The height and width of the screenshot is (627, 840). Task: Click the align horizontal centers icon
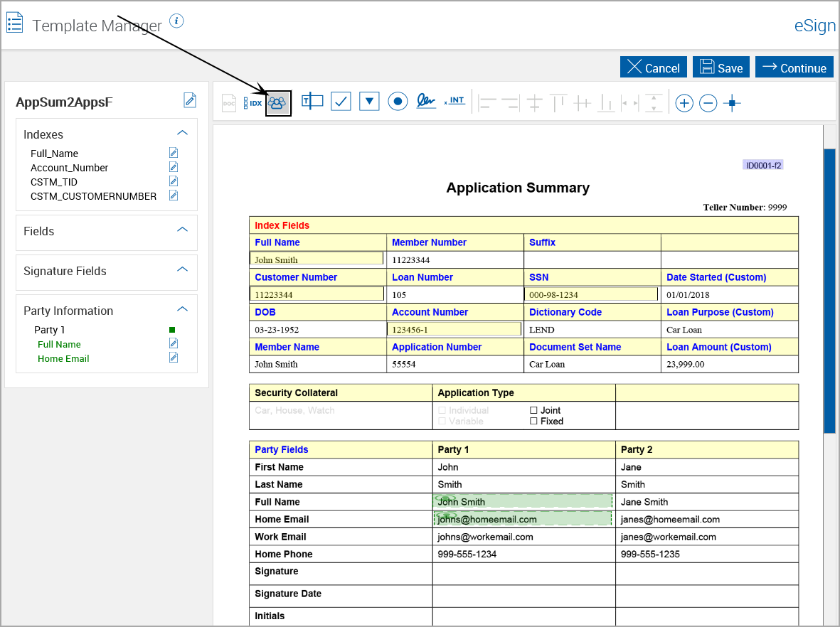(583, 103)
